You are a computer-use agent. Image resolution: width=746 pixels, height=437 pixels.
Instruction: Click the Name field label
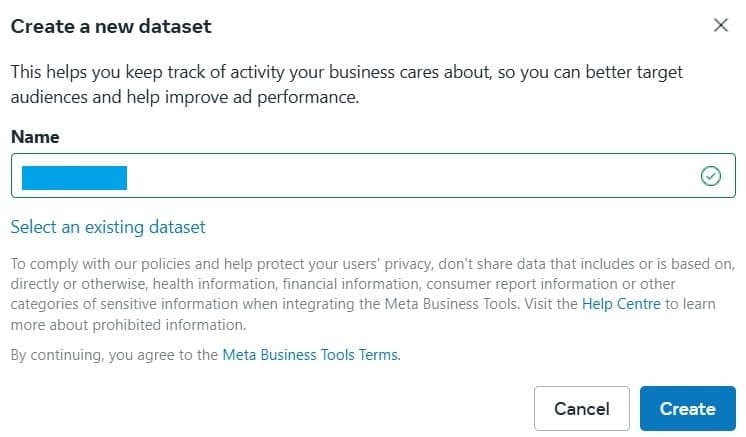point(35,137)
